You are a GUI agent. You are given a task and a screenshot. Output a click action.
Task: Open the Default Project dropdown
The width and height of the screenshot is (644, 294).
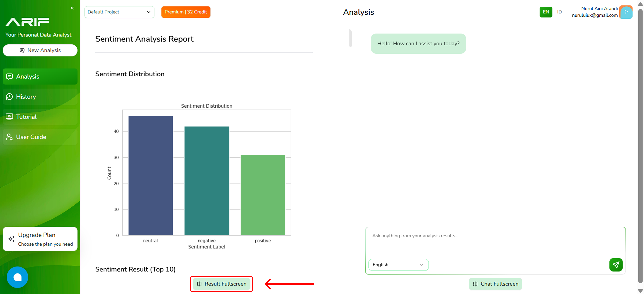click(119, 12)
